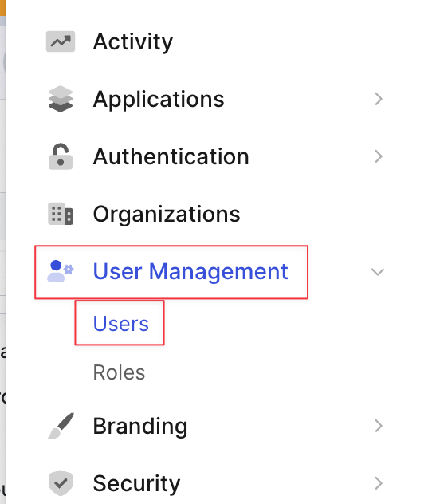Open the Organizations page
The image size is (424, 504).
pyautogui.click(x=167, y=214)
